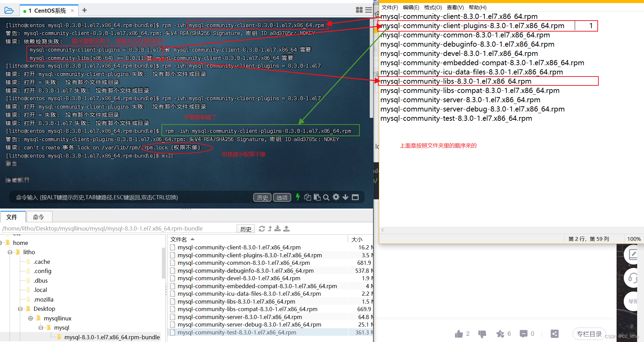Click the down-arrow scroll-to-bottom icon

coord(345,197)
